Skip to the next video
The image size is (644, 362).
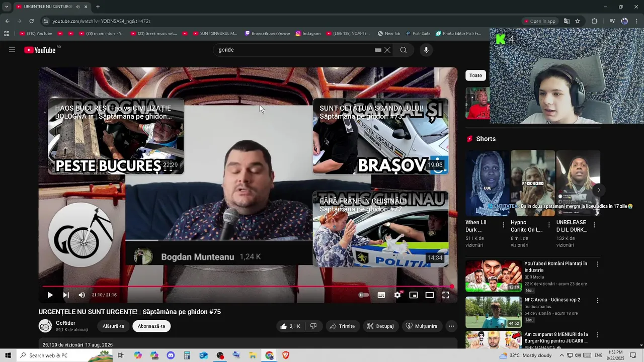click(66, 295)
